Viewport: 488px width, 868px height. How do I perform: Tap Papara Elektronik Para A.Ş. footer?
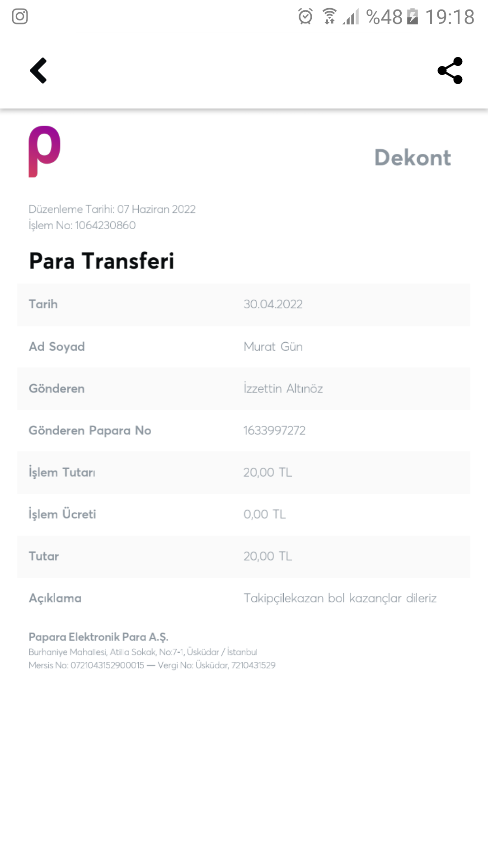(x=99, y=637)
